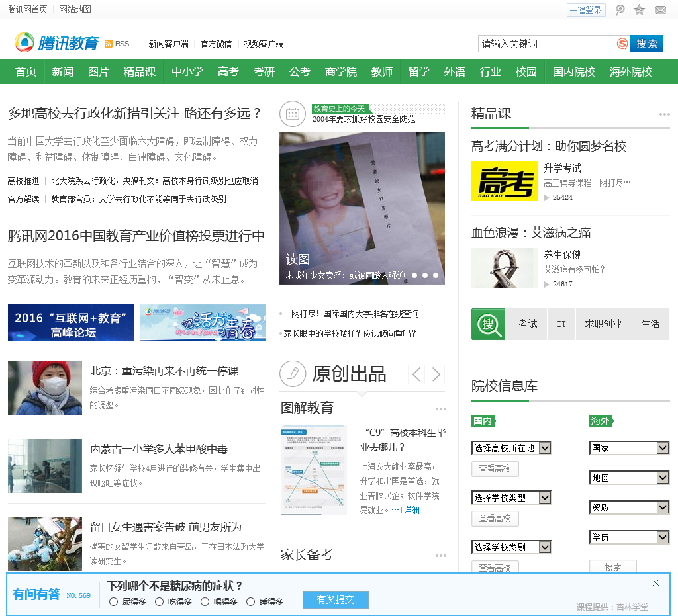Click the QZone star icon in top bar
This screenshot has height=616, width=678.
(x=639, y=9)
